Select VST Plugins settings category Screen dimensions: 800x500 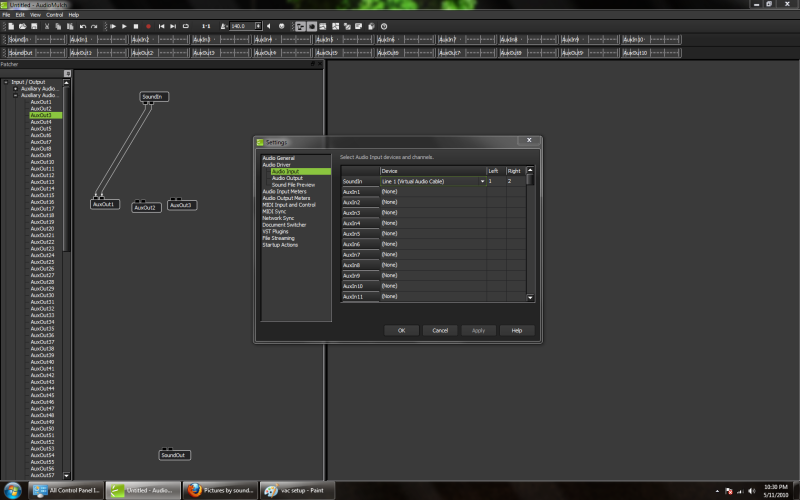[277, 231]
